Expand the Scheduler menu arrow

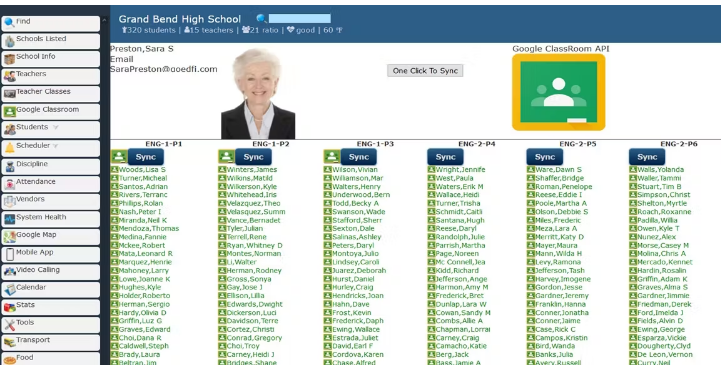coord(56,146)
